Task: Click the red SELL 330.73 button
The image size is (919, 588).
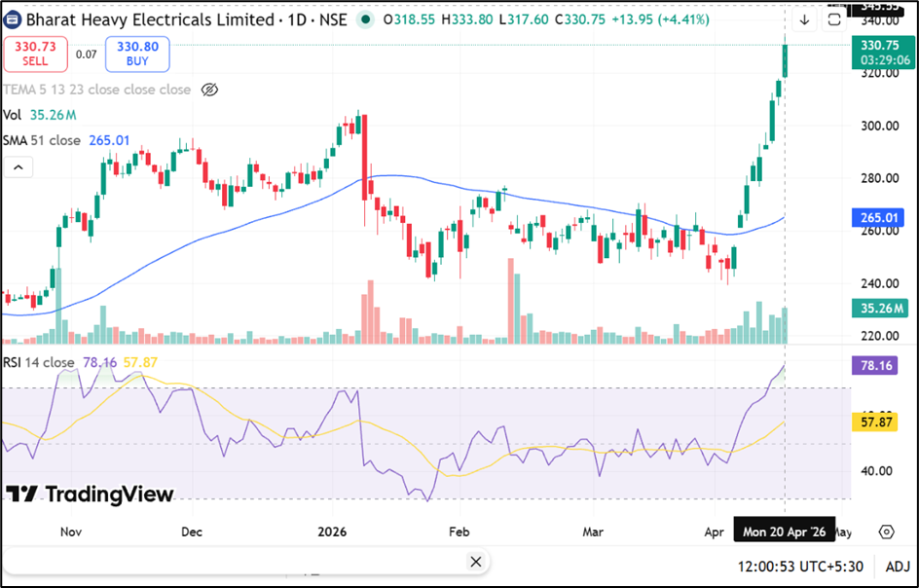Action: (35, 54)
